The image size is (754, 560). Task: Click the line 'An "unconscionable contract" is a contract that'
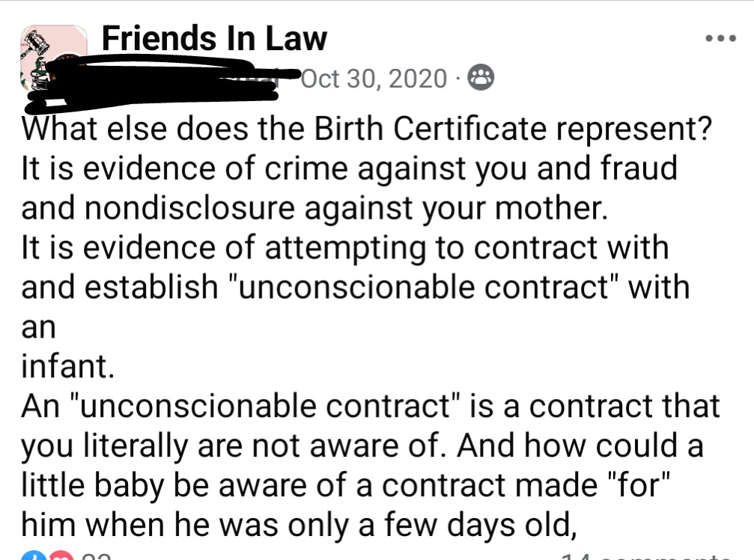point(370,407)
